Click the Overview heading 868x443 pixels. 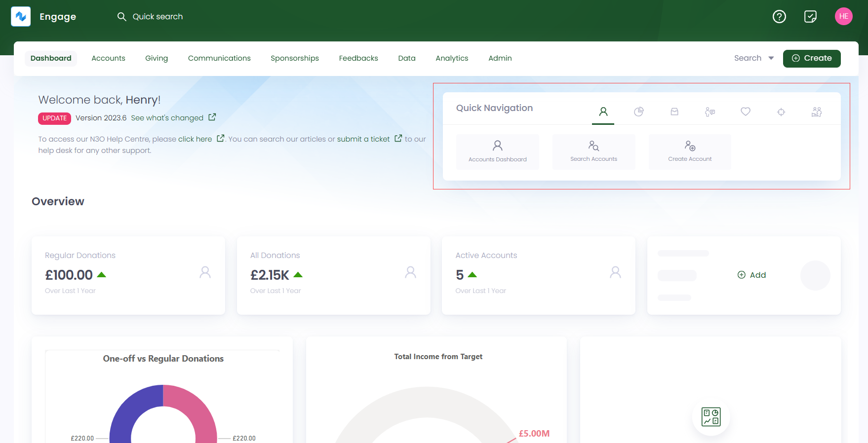pos(58,201)
